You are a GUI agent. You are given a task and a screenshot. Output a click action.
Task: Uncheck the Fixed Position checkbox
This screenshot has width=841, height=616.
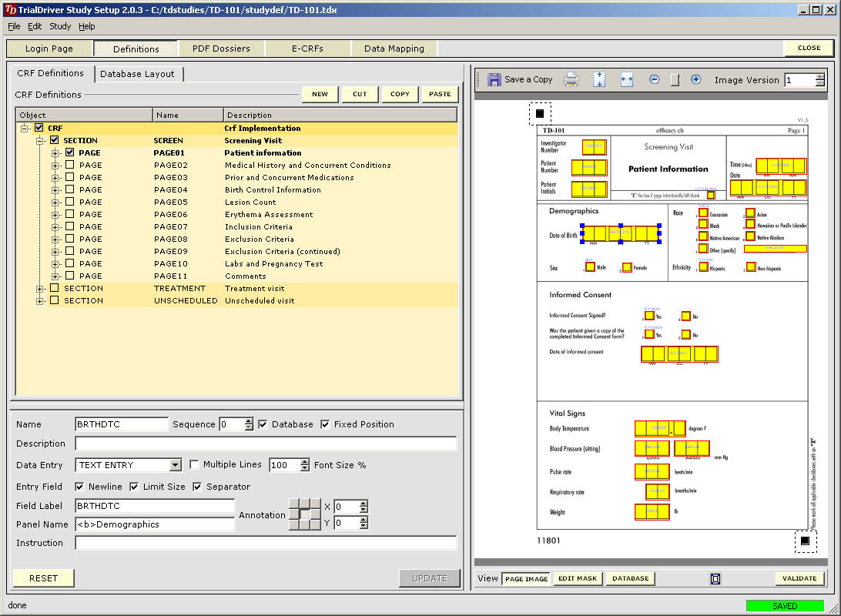click(325, 424)
